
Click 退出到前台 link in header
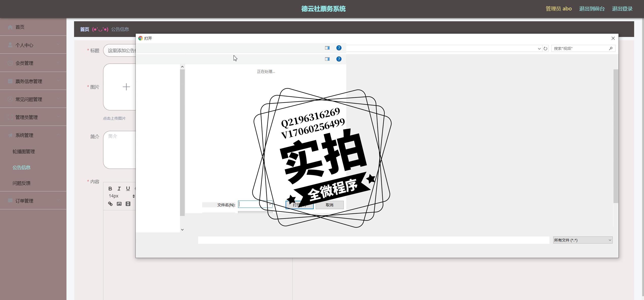click(x=592, y=9)
